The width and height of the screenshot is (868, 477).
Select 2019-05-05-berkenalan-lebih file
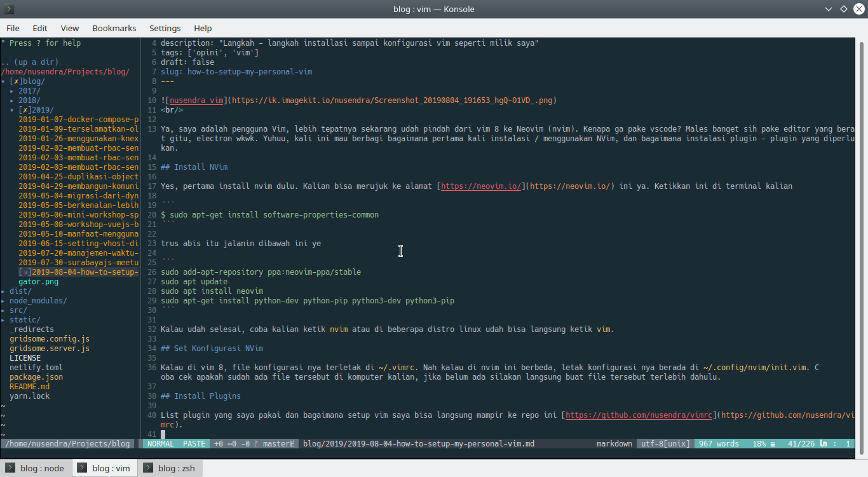coord(79,205)
